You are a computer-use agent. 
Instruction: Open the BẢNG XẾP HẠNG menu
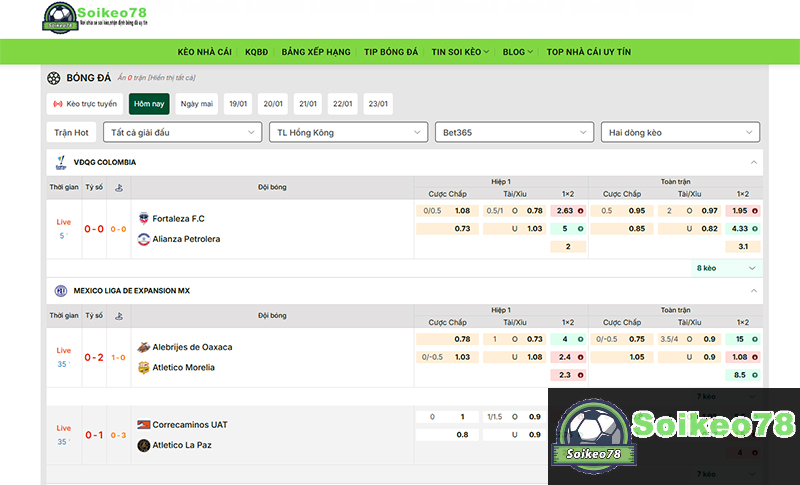tap(316, 52)
